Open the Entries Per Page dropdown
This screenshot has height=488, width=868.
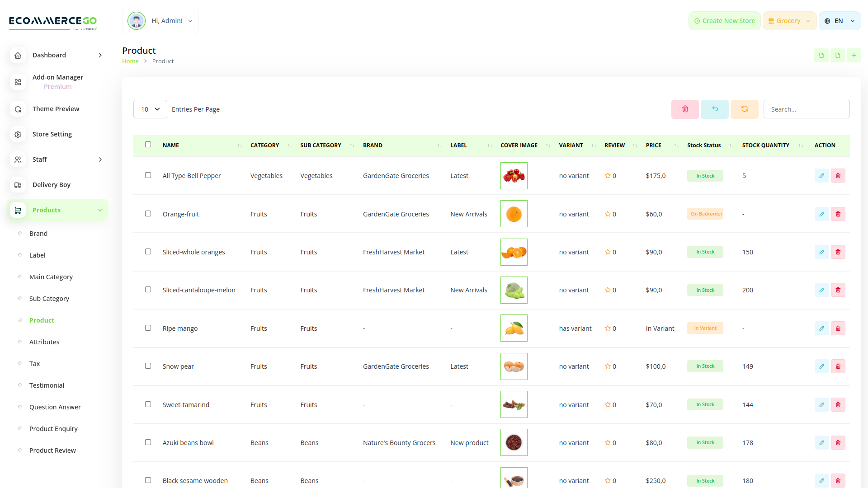pos(150,109)
